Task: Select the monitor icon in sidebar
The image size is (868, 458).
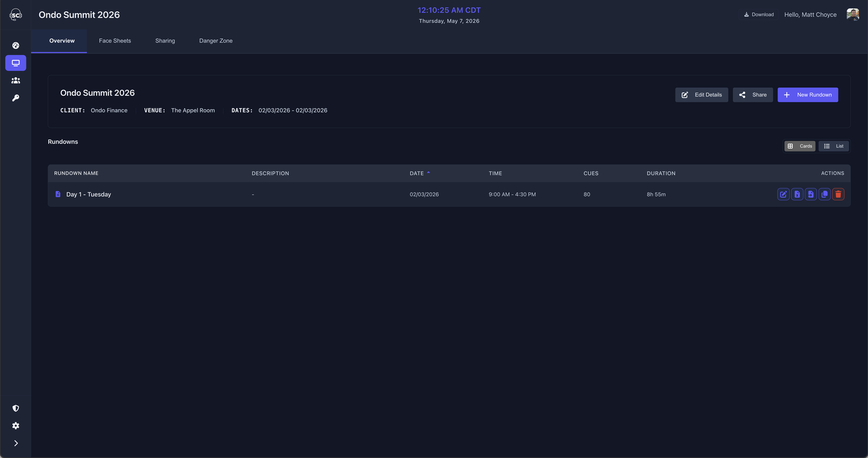Action: click(x=16, y=63)
